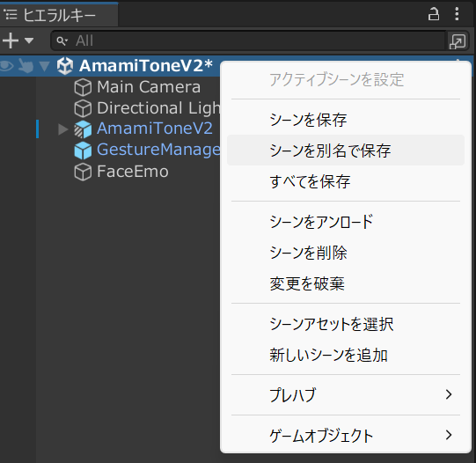Image resolution: width=476 pixels, height=463 pixels.
Task: Select the blue AmamiToneV2 prefab object
Action: coord(155,129)
